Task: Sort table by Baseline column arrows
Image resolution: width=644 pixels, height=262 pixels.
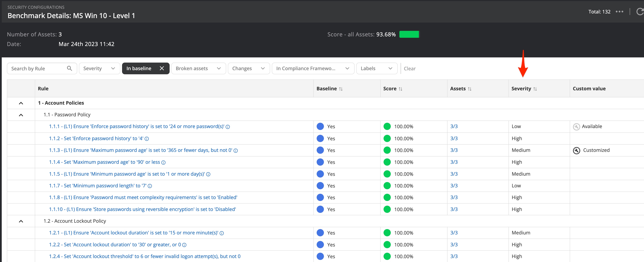Action: point(341,89)
